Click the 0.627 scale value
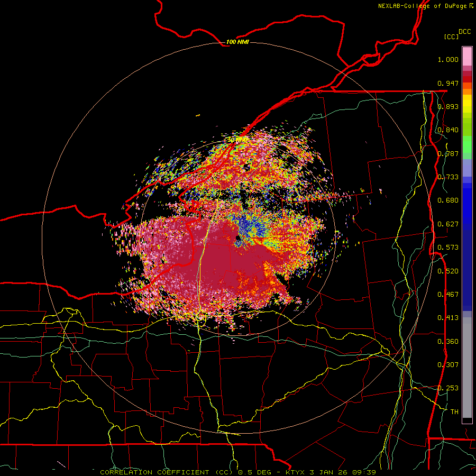Image resolution: width=476 pixels, height=476 pixels. click(x=448, y=224)
